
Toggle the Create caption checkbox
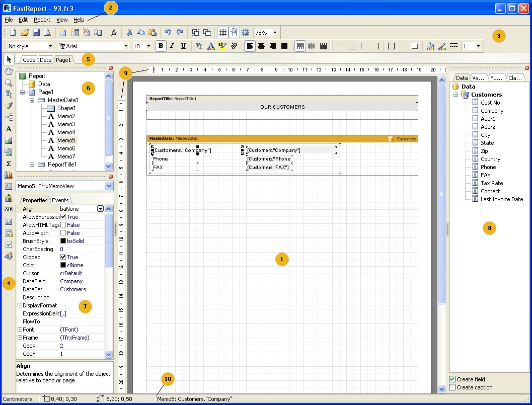452,387
